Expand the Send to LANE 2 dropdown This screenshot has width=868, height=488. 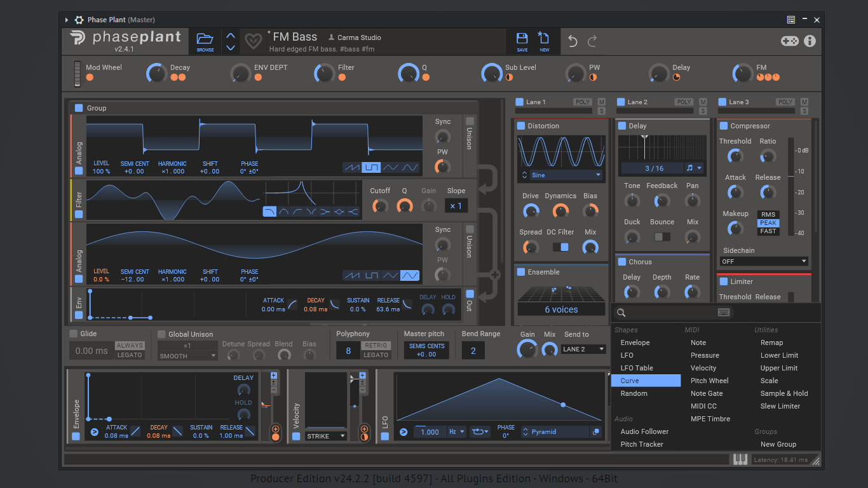583,349
